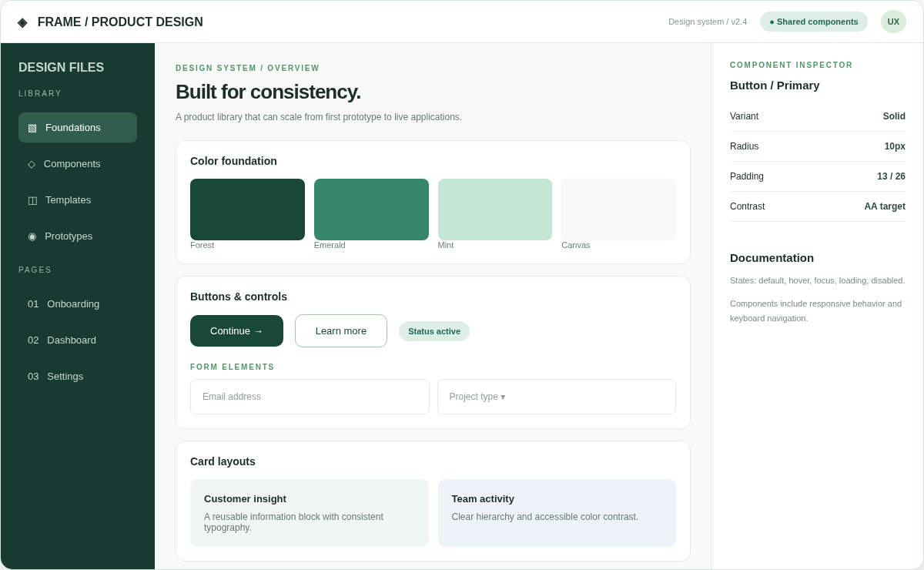Click the FORM ELEMENTS label
924x570 pixels.
pos(233,367)
